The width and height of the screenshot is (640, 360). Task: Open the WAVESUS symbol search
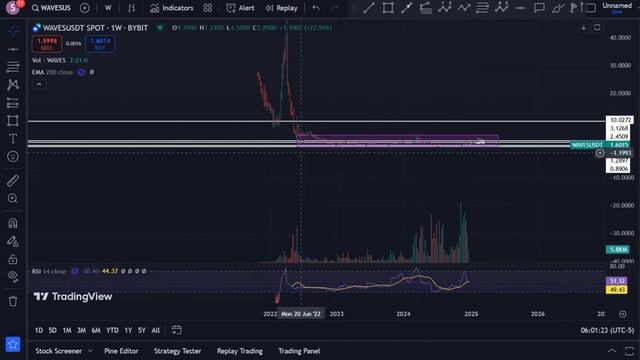(x=51, y=8)
